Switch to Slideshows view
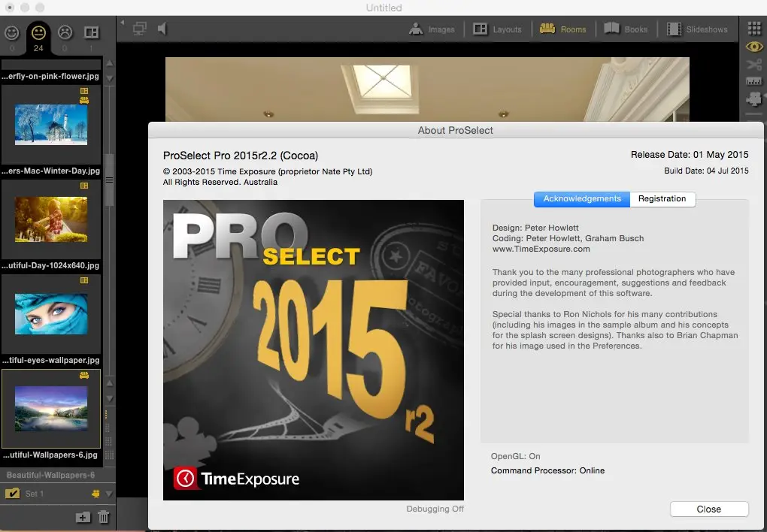This screenshot has height=532, width=767. tap(697, 29)
